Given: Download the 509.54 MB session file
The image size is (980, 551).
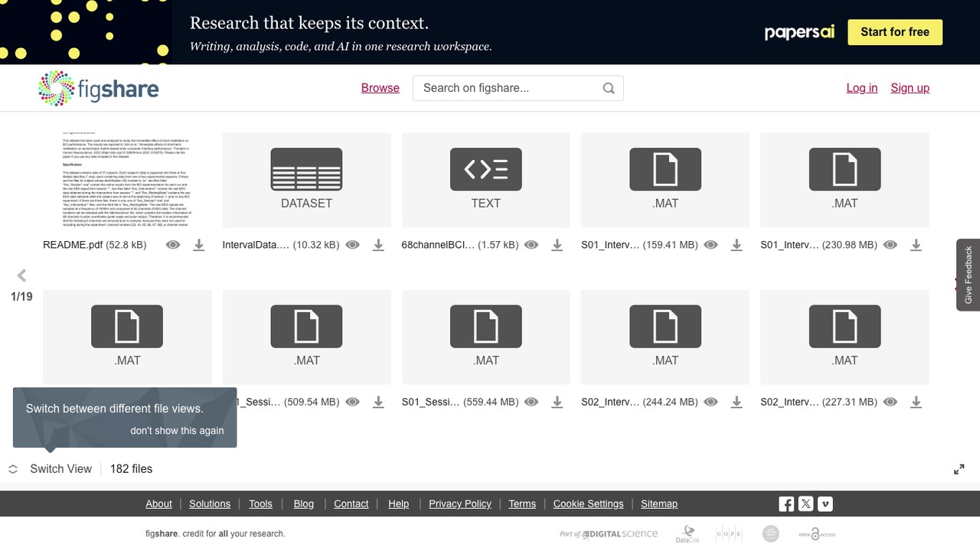Looking at the screenshot, I should pos(378,402).
